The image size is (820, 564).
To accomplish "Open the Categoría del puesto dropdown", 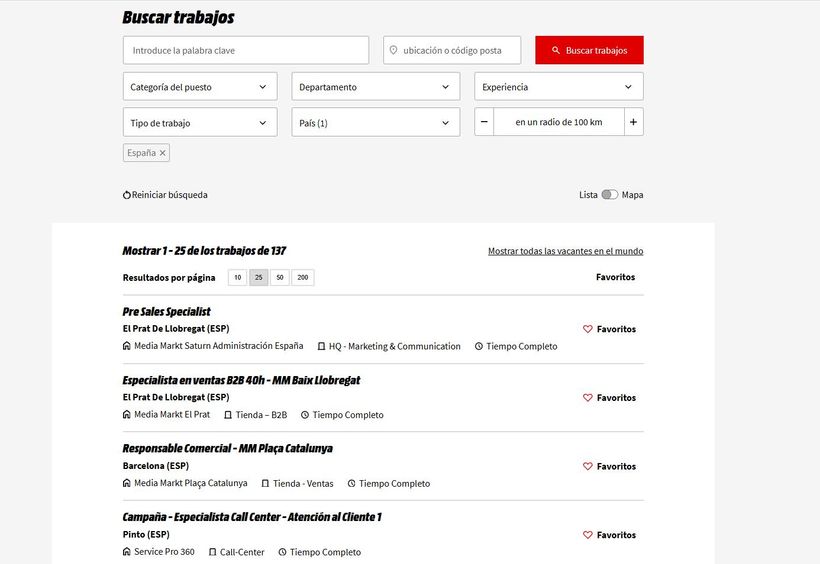I will click(200, 87).
